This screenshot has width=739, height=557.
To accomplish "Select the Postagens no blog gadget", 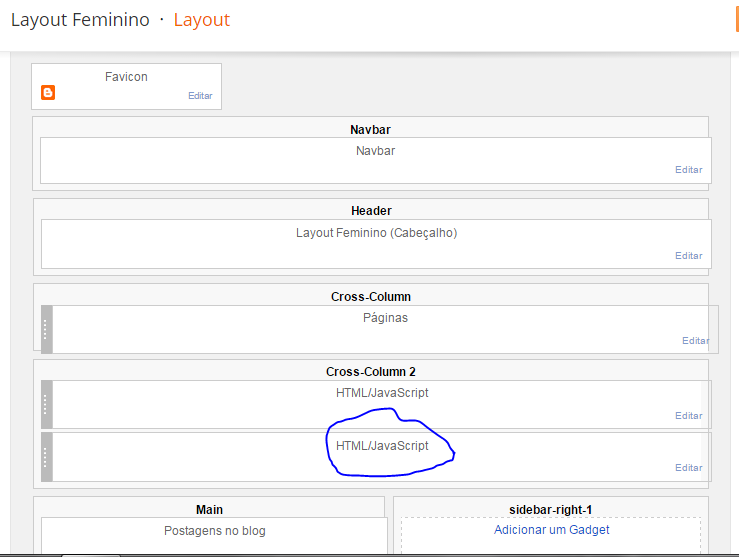I will pyautogui.click(x=214, y=536).
